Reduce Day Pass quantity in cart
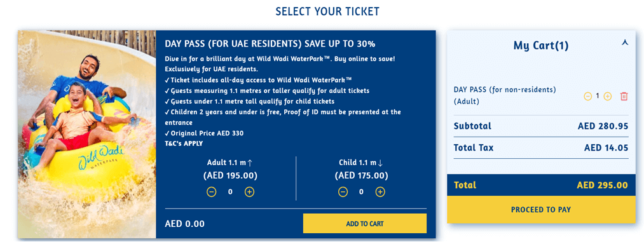644x244 pixels. [x=587, y=96]
